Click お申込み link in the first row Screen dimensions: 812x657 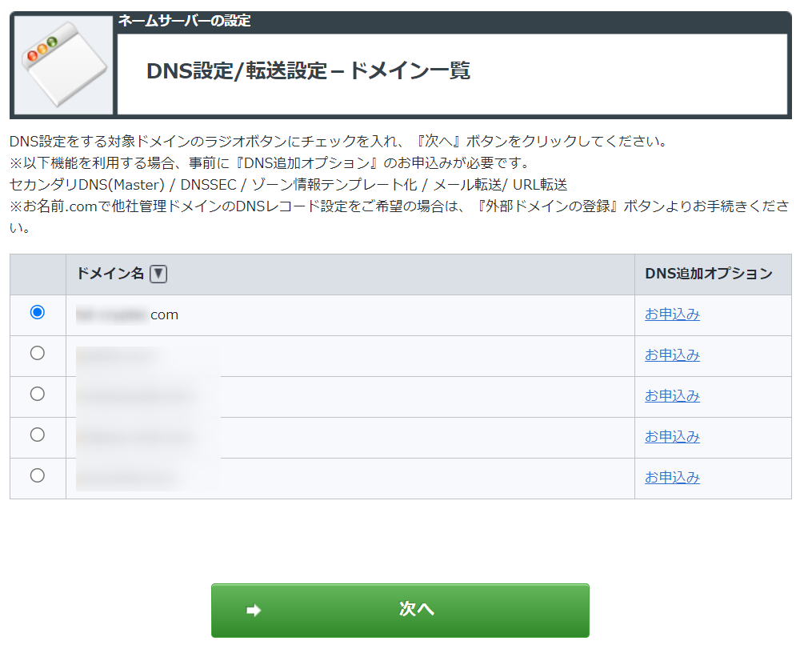point(672,314)
